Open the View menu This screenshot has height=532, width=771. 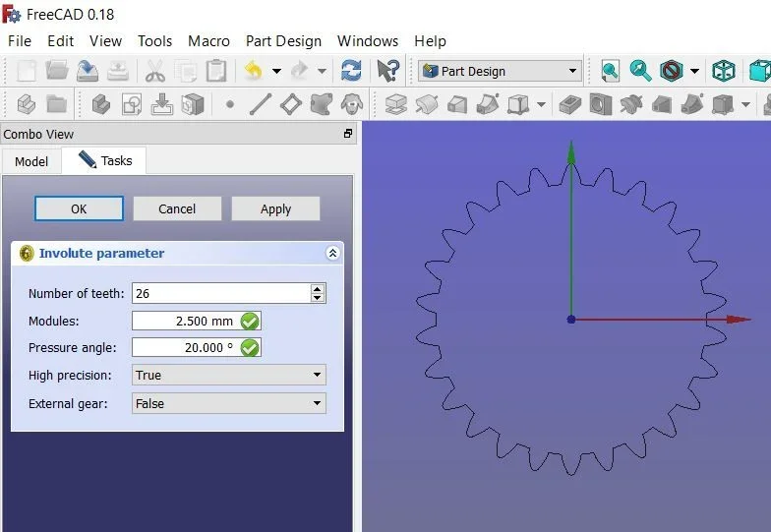pyautogui.click(x=105, y=41)
